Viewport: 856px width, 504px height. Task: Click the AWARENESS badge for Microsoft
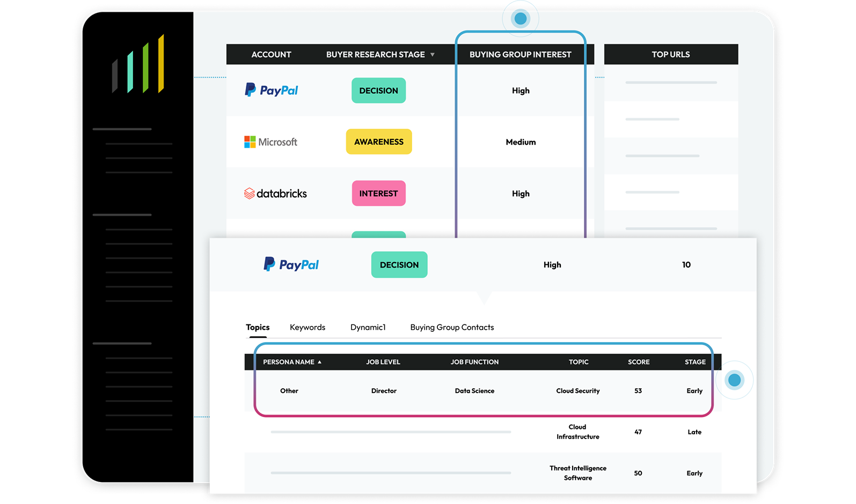point(379,142)
